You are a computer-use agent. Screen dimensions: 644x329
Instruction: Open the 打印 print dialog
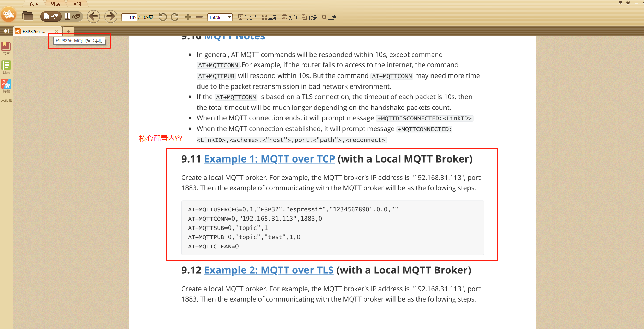(x=289, y=17)
